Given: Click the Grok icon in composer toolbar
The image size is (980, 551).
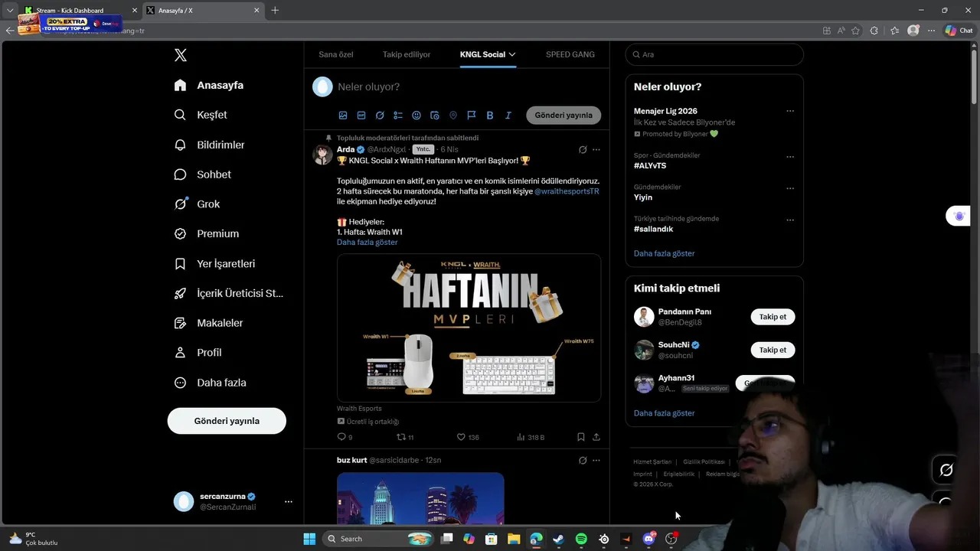Looking at the screenshot, I should coord(380,116).
